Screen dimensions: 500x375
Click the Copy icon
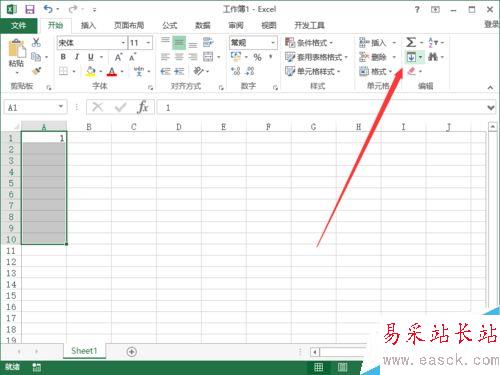coord(36,57)
